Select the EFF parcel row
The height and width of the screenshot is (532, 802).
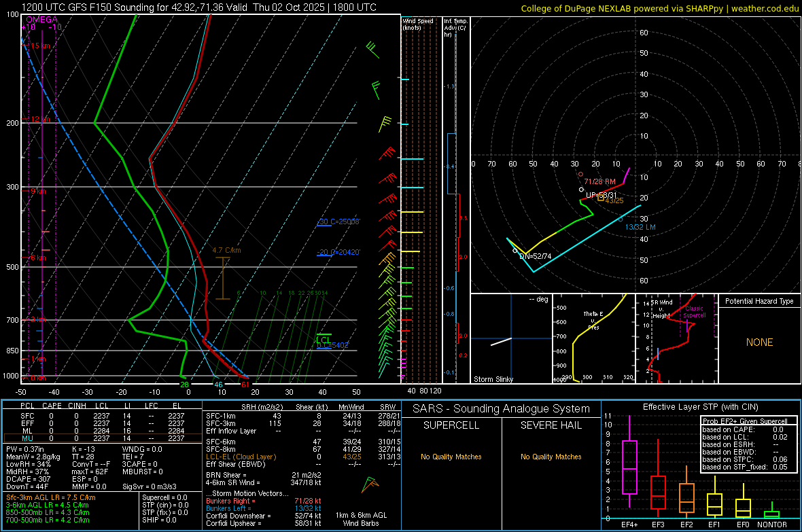[x=102, y=423]
